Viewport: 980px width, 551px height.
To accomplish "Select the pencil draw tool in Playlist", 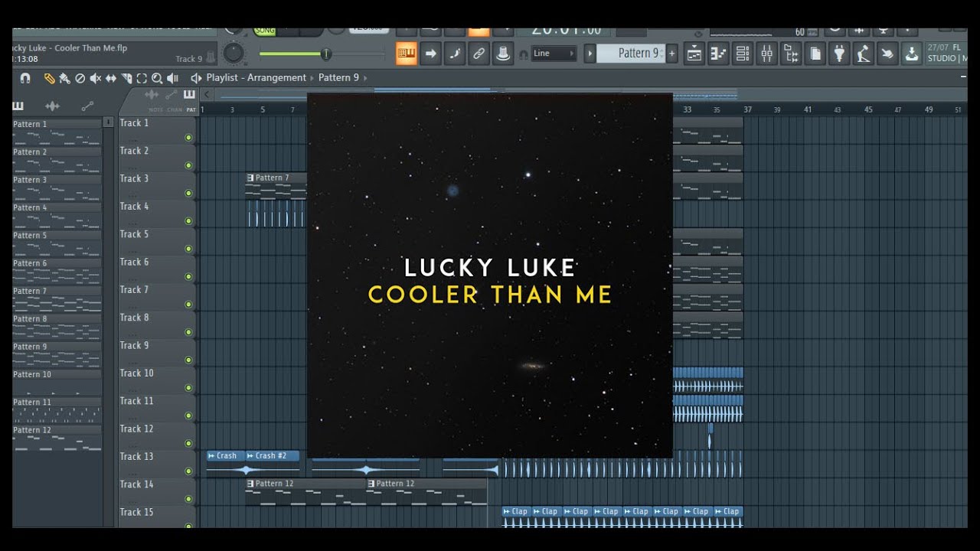I will pos(49,78).
